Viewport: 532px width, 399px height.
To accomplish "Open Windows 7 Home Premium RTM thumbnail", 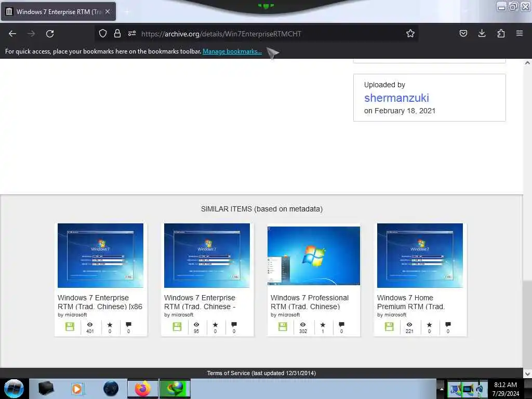I will pyautogui.click(x=420, y=255).
